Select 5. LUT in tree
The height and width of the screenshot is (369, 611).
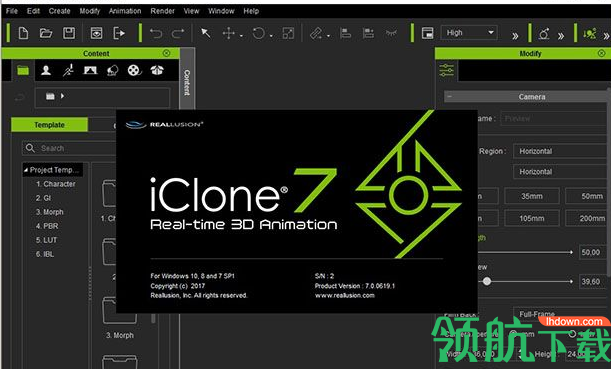tap(46, 240)
